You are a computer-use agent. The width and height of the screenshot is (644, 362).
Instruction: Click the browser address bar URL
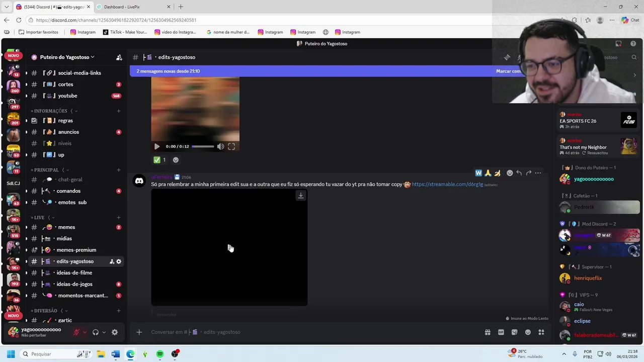116,20
